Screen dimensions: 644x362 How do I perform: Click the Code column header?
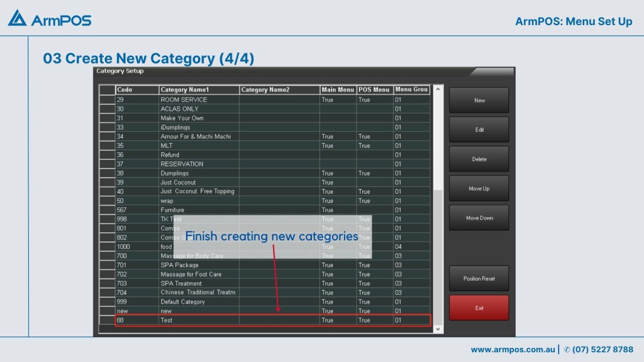pos(137,90)
